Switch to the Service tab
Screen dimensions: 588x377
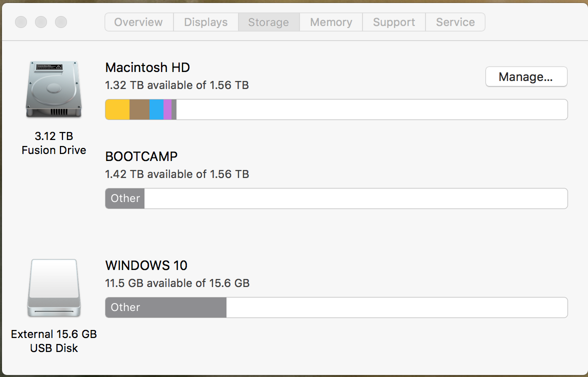click(455, 22)
